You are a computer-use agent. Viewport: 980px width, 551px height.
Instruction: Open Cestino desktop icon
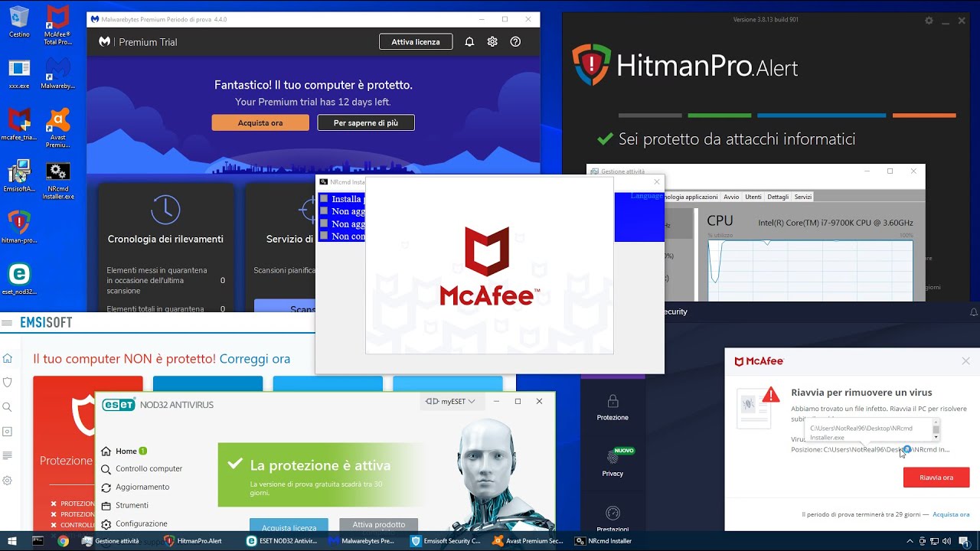pyautogui.click(x=19, y=21)
